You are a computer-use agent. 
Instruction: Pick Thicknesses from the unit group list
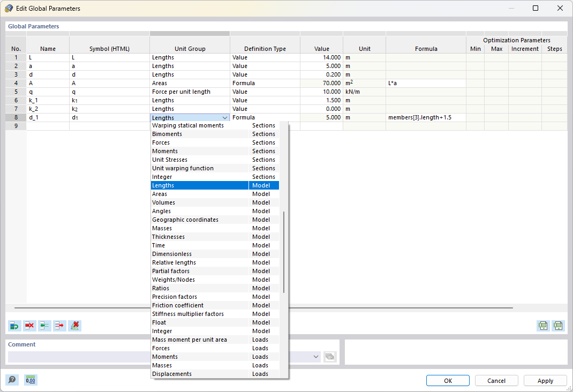[215, 237]
